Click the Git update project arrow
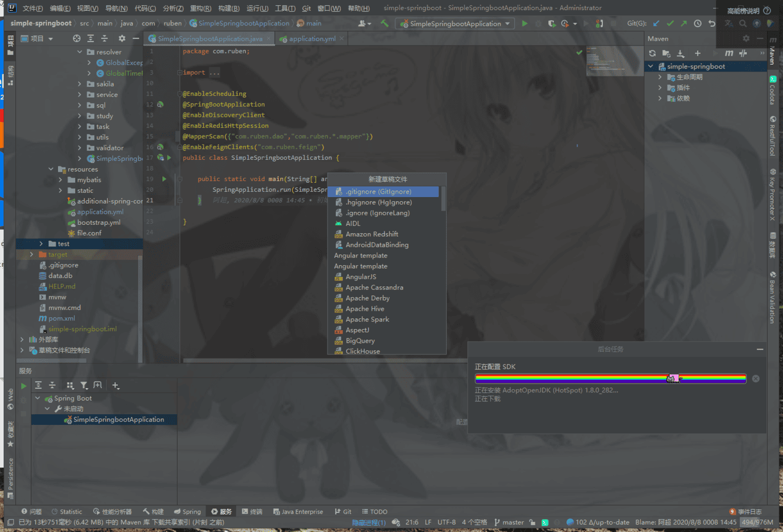The width and height of the screenshot is (783, 532). coord(656,24)
